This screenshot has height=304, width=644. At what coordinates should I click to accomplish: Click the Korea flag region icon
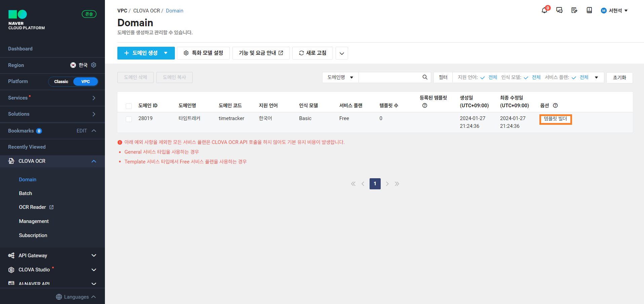pos(73,65)
